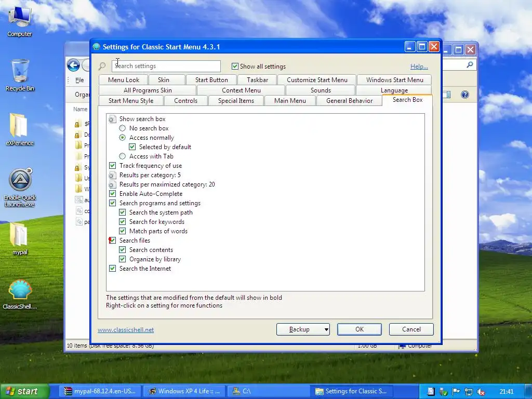
Task: Click the network tray icon
Action: pos(469,392)
